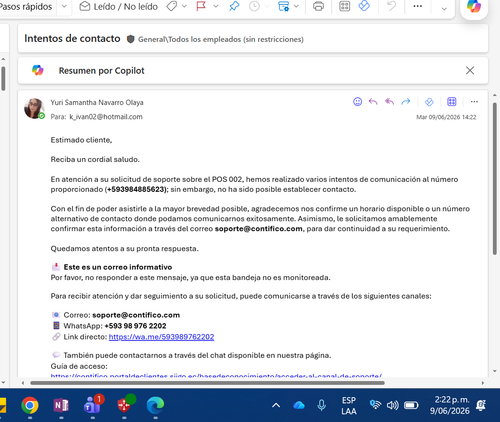Click the WhatsApp number +593 98 976 2202
Image resolution: width=500 pixels, height=422 pixels.
pos(135,326)
